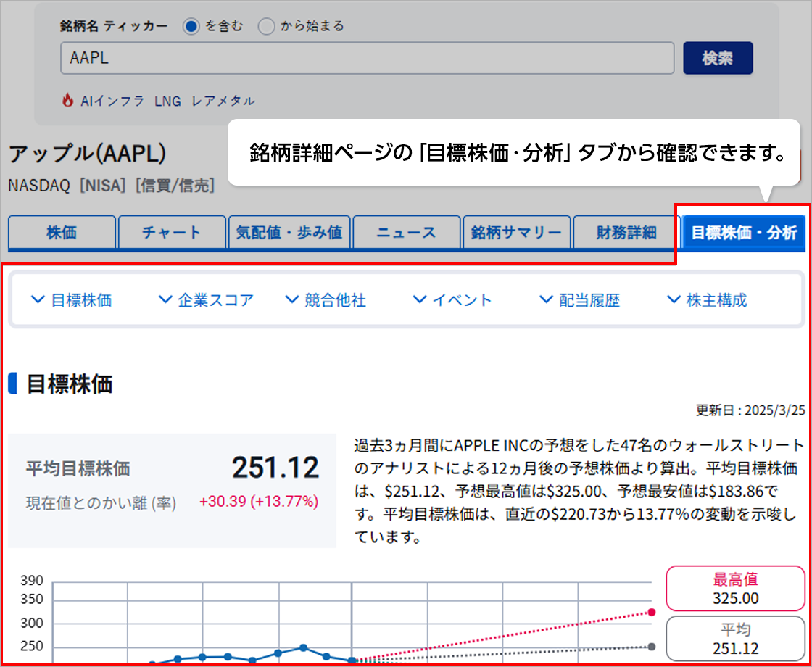Viewport: 812px width, 667px height.
Task: Jump to 企業スコア section link
Action: [206, 300]
